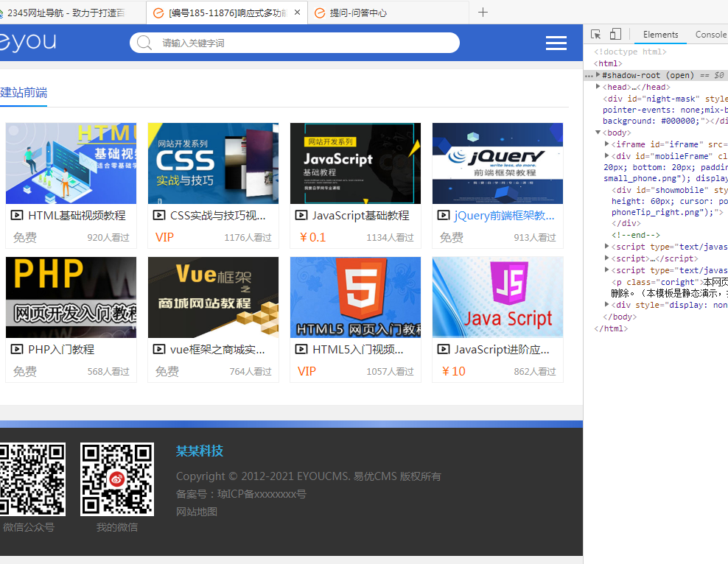Click the 某某科技 footer heading
728x564 pixels.
click(200, 451)
